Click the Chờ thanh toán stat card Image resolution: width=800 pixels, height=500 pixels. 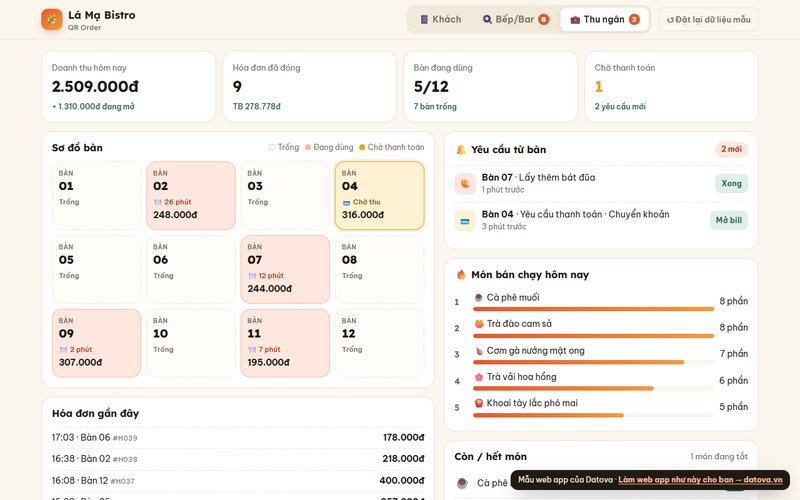point(671,87)
